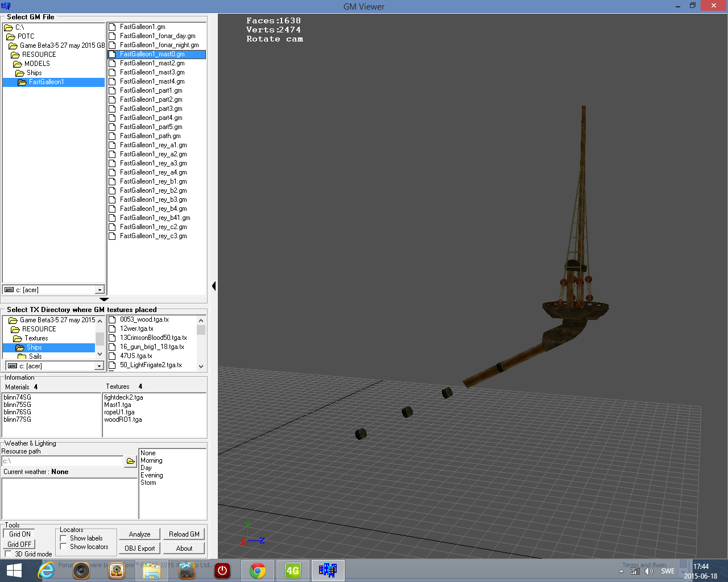
Task: Open TX directory drive dropdown
Action: click(x=100, y=366)
